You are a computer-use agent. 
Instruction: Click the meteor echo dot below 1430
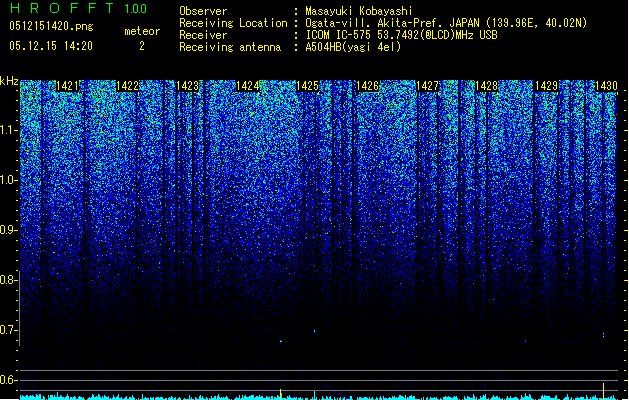point(603,335)
